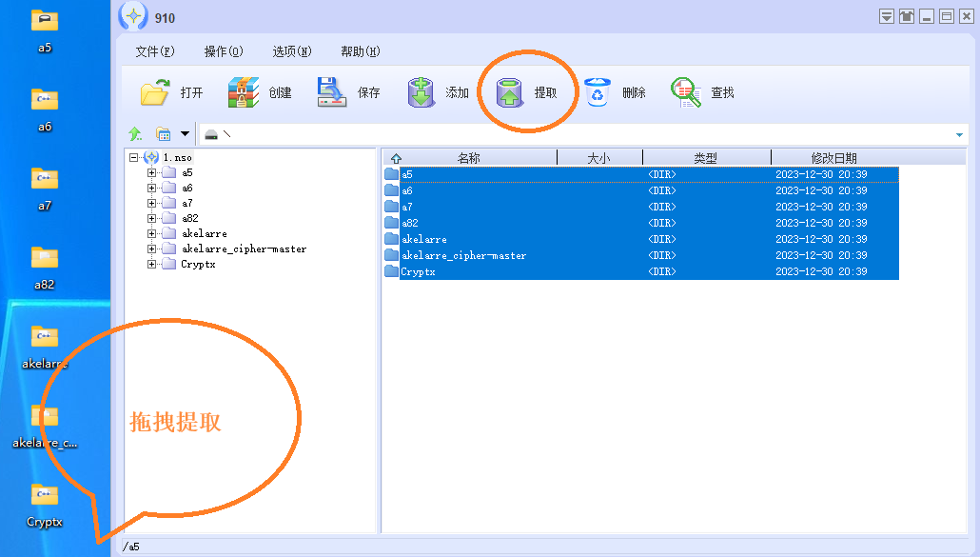Click the a7 desktop folder icon
This screenshot has height=557, width=980.
click(x=45, y=179)
